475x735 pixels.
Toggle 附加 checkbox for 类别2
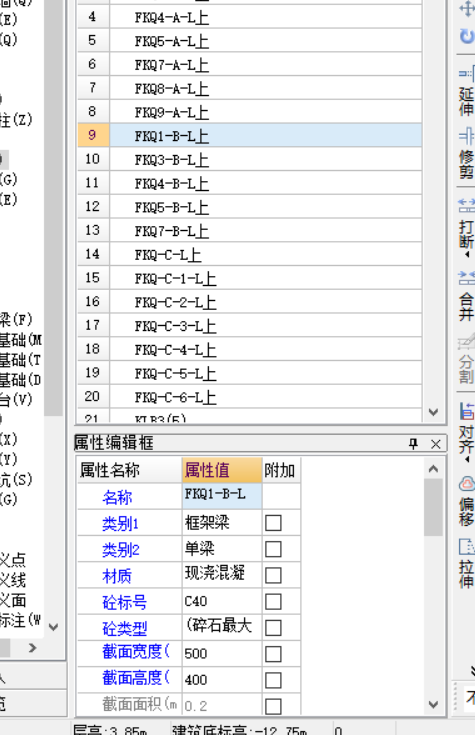(273, 549)
